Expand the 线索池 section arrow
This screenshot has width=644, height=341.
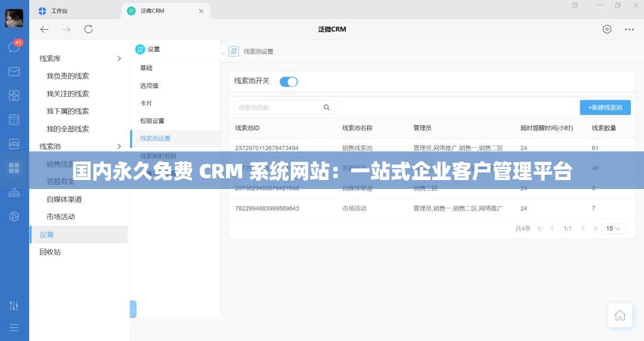[x=119, y=146]
